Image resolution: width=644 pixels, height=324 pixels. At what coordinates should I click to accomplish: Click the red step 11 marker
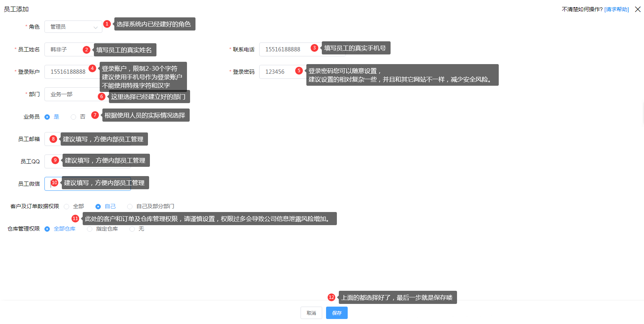click(75, 219)
